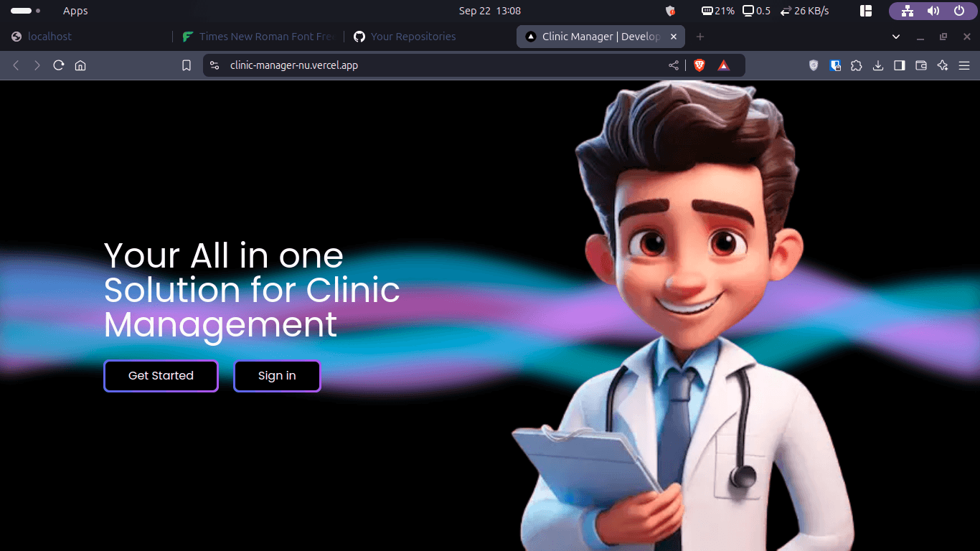This screenshot has width=980, height=551.
Task: Bookmark this page with the bookmark icon
Action: [x=187, y=65]
